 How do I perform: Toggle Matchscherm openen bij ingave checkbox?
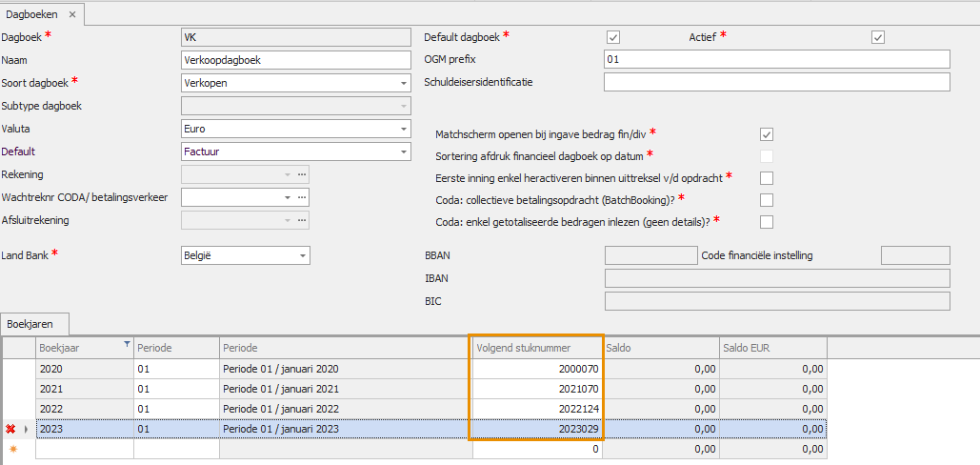click(x=767, y=134)
